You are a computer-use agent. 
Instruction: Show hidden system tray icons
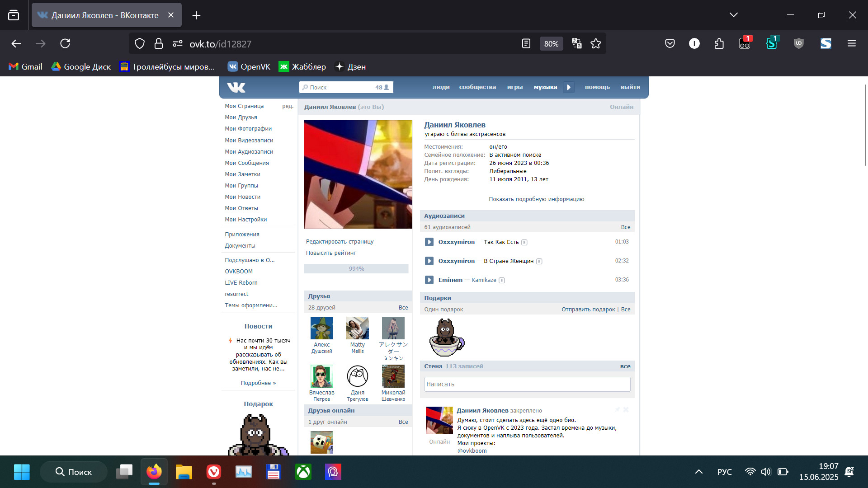[698, 472]
